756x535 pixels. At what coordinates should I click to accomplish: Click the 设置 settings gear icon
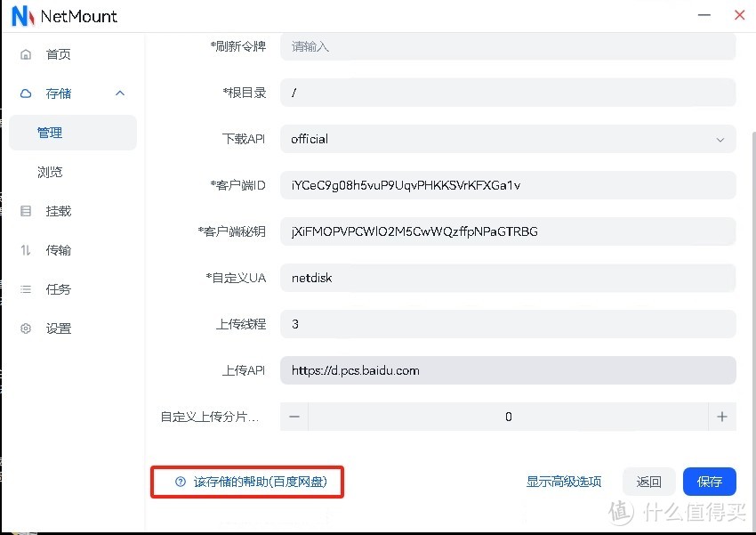coord(26,328)
